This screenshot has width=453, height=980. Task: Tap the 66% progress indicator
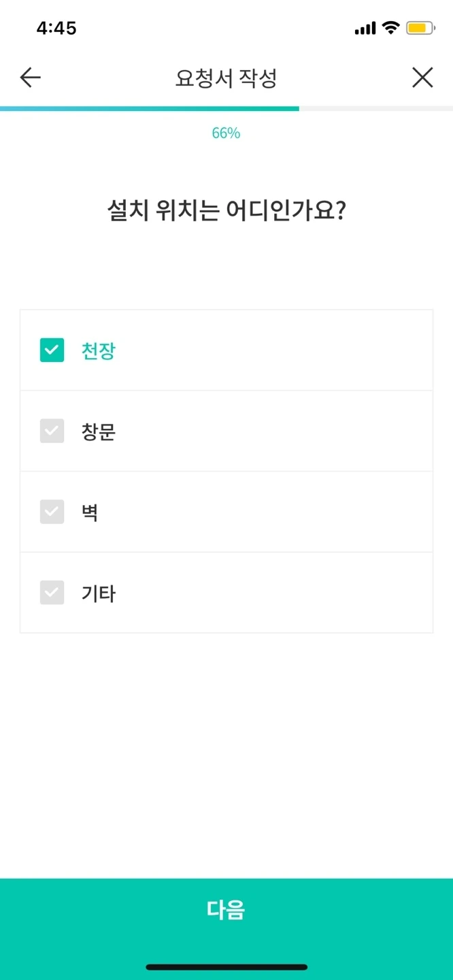pyautogui.click(x=227, y=133)
